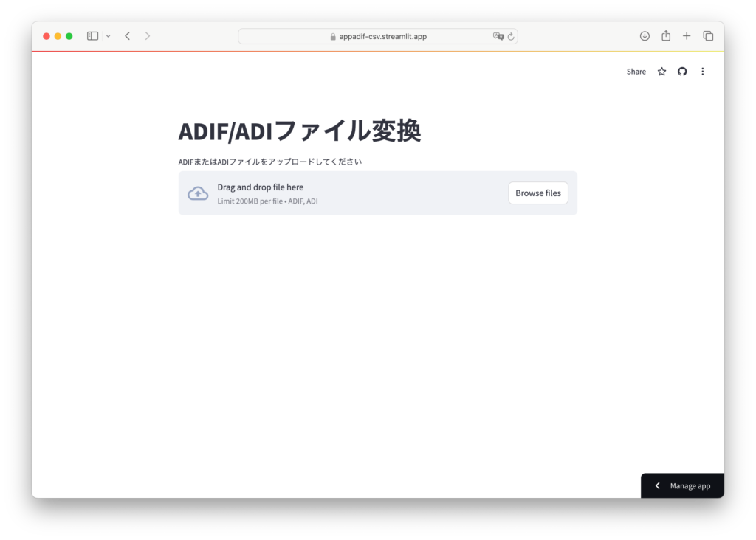Viewport: 756px width, 540px height.
Task: Favorite the app with the star icon
Action: (661, 72)
